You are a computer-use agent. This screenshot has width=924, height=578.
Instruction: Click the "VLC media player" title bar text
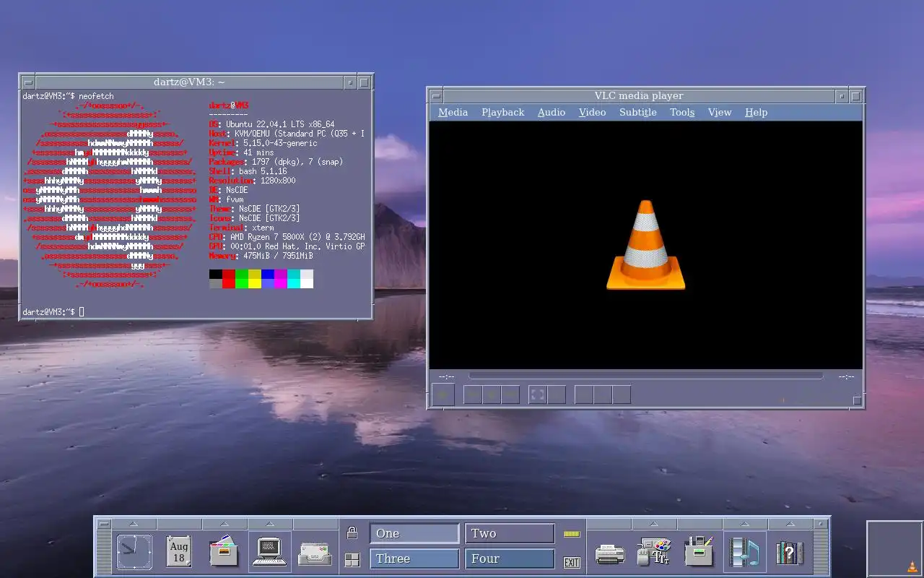coord(639,95)
